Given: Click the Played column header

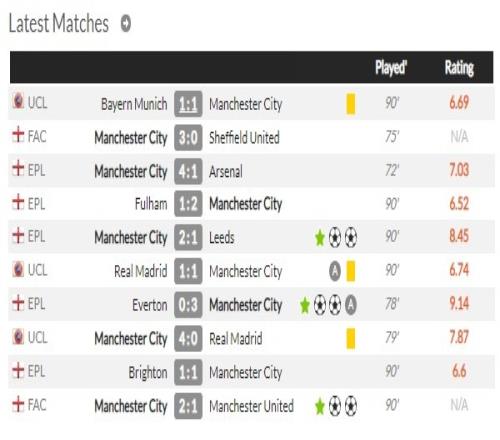Looking at the screenshot, I should 391,68.
